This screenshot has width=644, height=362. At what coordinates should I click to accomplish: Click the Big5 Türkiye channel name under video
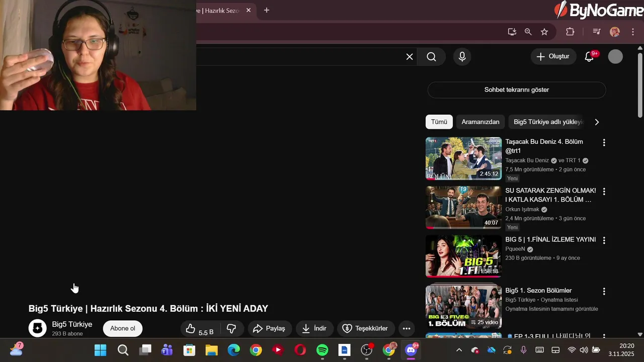pos(72,324)
